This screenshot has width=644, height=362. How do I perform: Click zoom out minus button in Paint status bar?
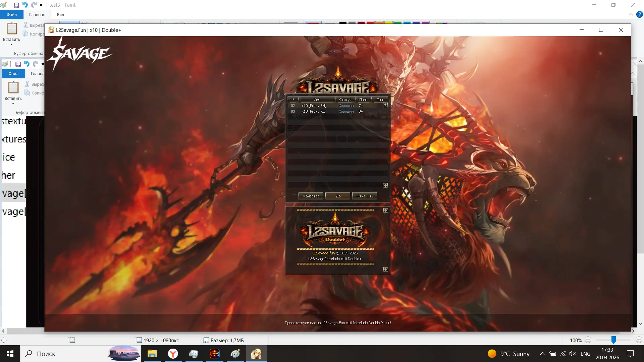(x=588, y=340)
